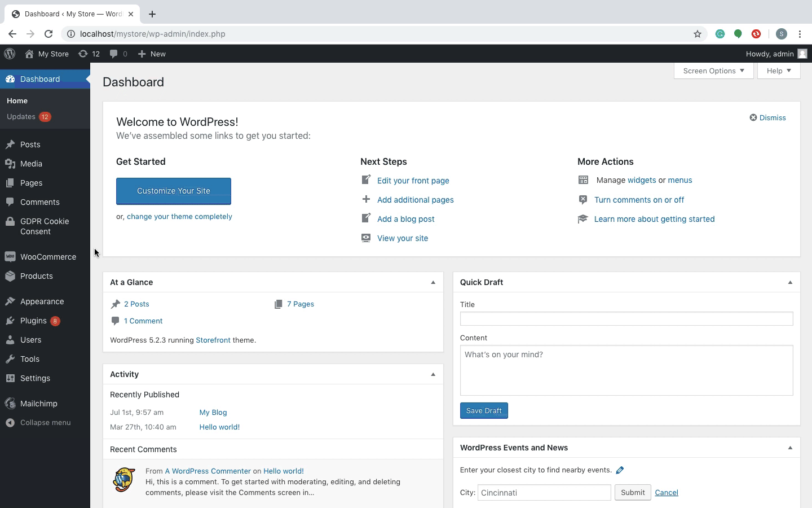The height and width of the screenshot is (508, 812).
Task: Click the Appearance paintbrush icon
Action: [10, 301]
